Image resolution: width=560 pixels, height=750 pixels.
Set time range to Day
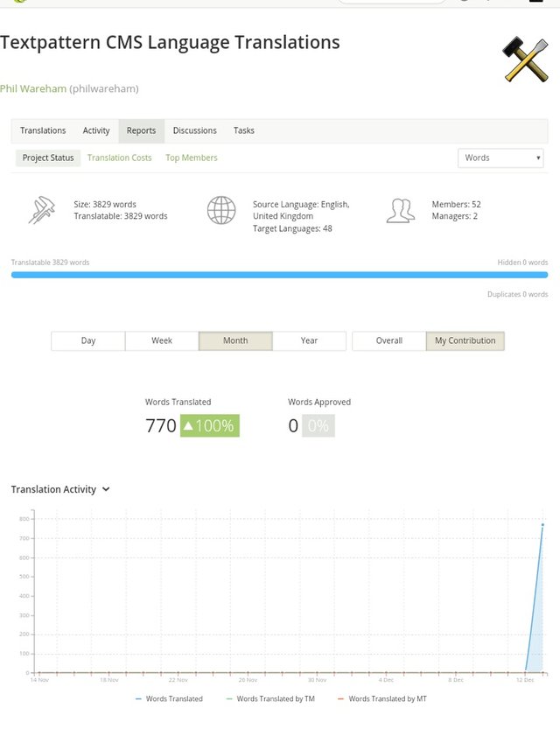coord(88,340)
